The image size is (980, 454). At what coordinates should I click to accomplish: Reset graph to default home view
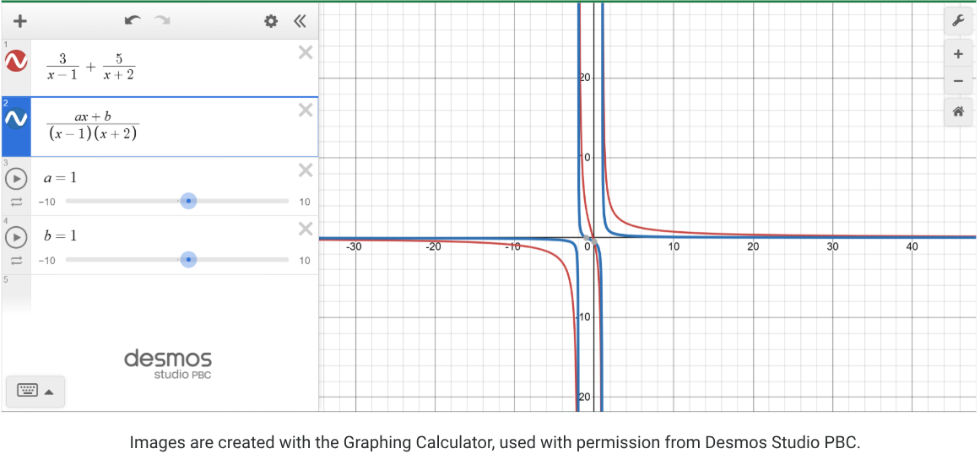[x=957, y=112]
